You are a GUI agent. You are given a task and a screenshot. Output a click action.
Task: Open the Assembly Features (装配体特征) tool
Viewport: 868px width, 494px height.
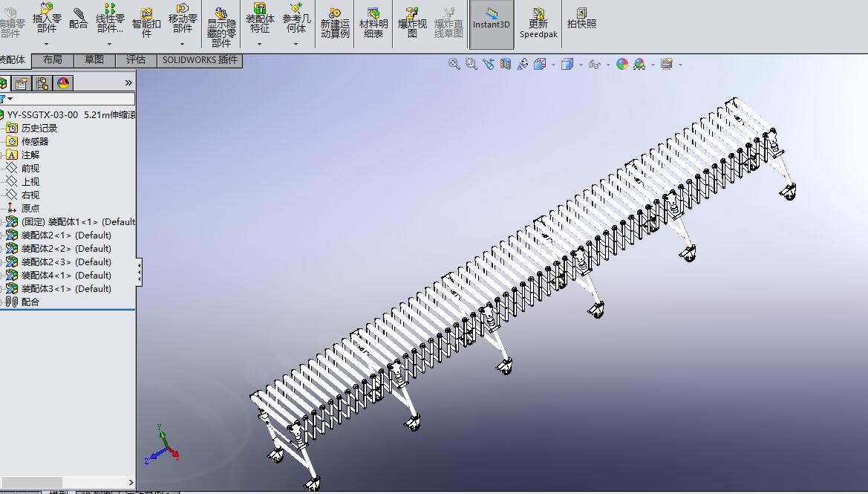click(260, 18)
